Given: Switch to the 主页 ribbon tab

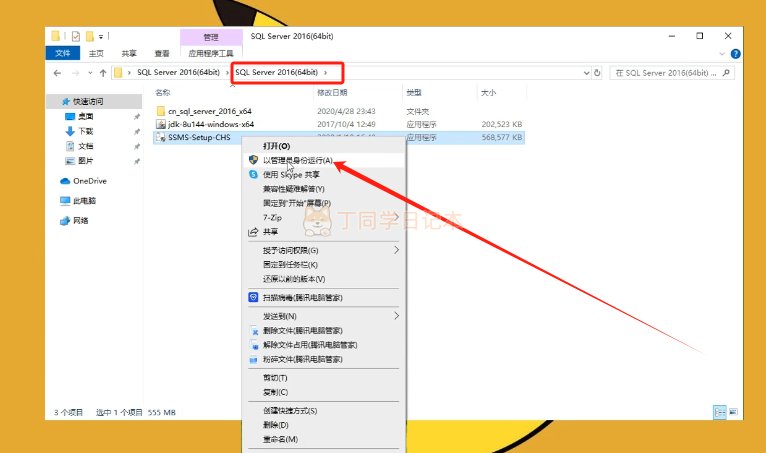Looking at the screenshot, I should point(96,53).
